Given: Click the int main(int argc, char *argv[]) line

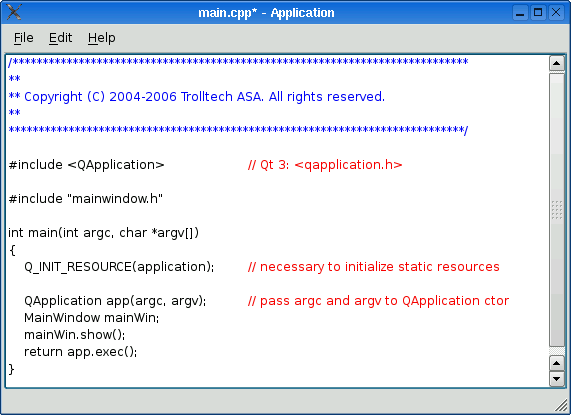Looking at the screenshot, I should click(103, 233).
